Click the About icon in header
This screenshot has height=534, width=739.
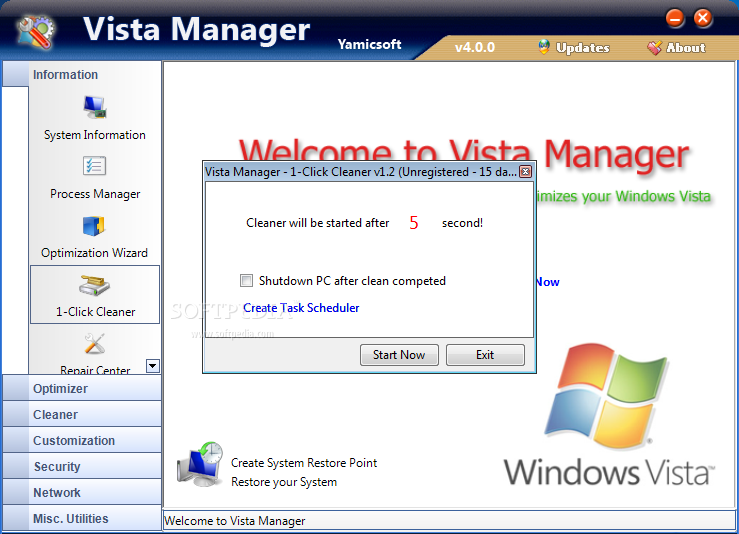point(654,48)
